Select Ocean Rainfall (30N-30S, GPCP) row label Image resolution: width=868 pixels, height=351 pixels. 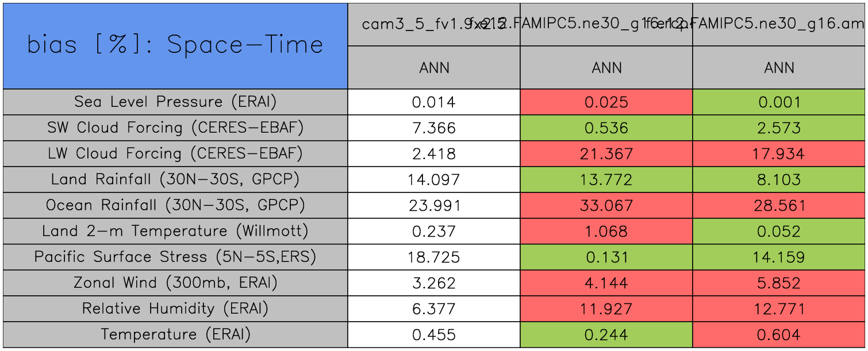click(175, 206)
